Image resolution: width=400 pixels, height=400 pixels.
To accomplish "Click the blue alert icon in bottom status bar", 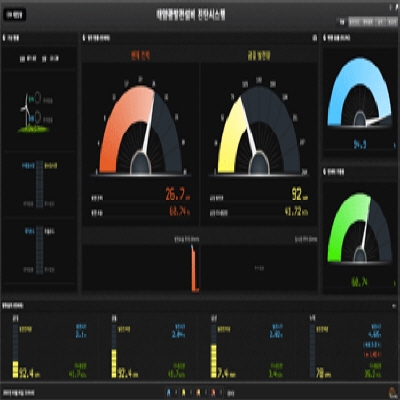I will 169,393.
